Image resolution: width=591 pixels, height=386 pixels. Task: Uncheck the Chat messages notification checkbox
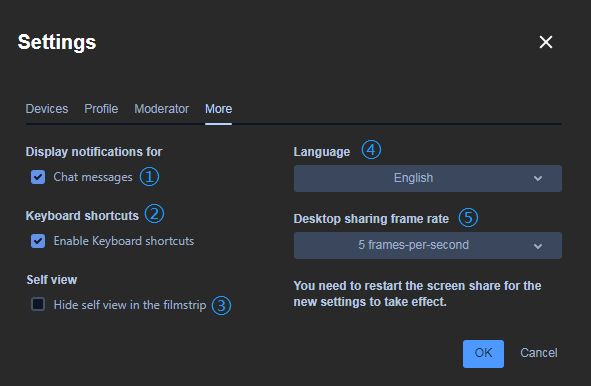pos(38,177)
